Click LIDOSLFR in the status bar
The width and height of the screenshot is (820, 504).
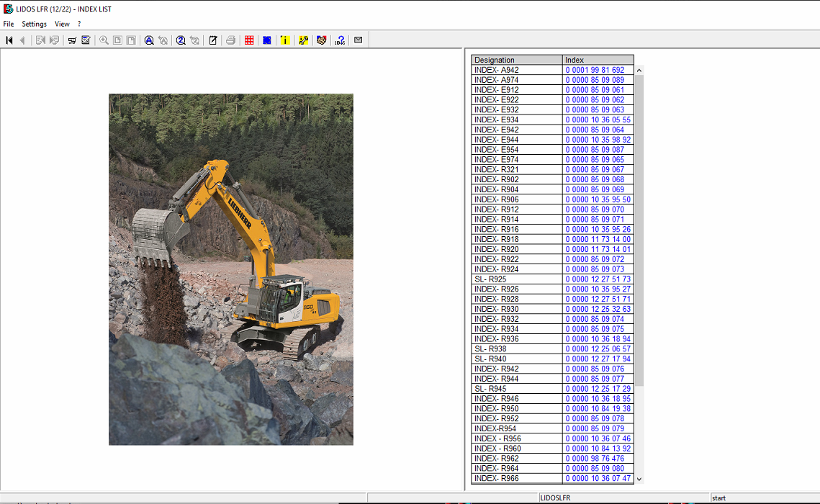[555, 498]
